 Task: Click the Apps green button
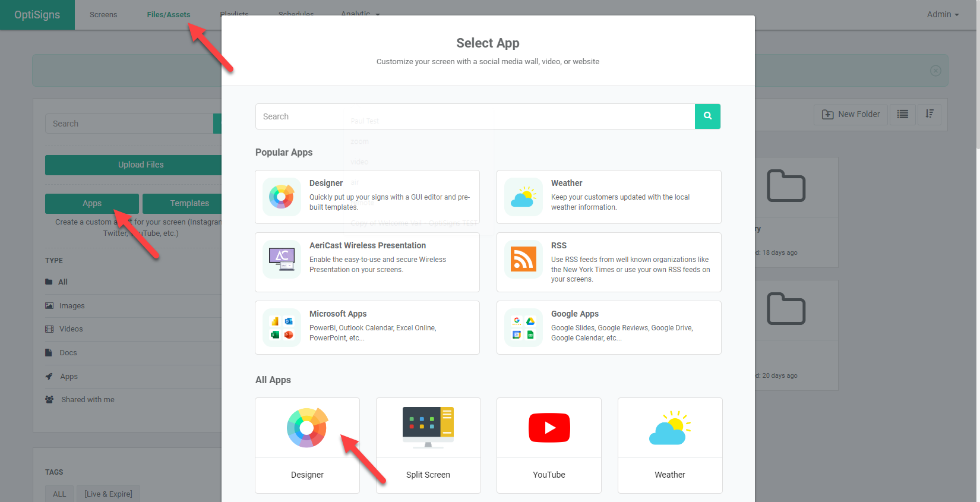pyautogui.click(x=92, y=203)
